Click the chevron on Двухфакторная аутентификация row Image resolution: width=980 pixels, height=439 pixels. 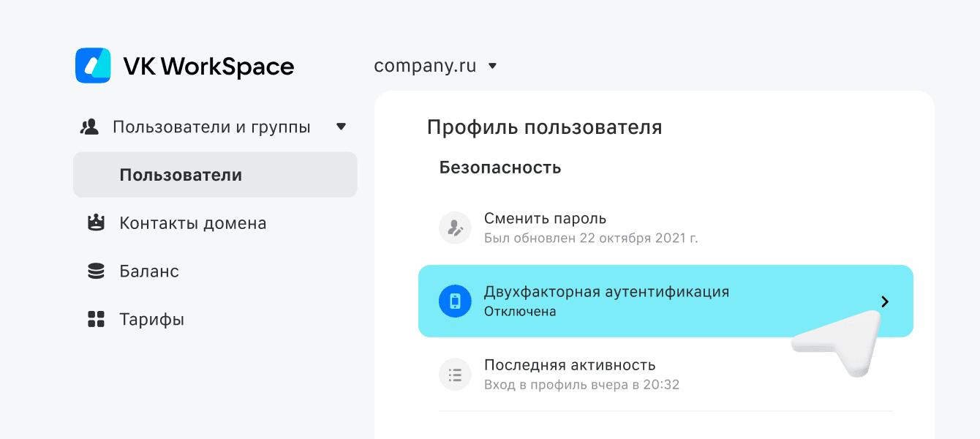885,301
